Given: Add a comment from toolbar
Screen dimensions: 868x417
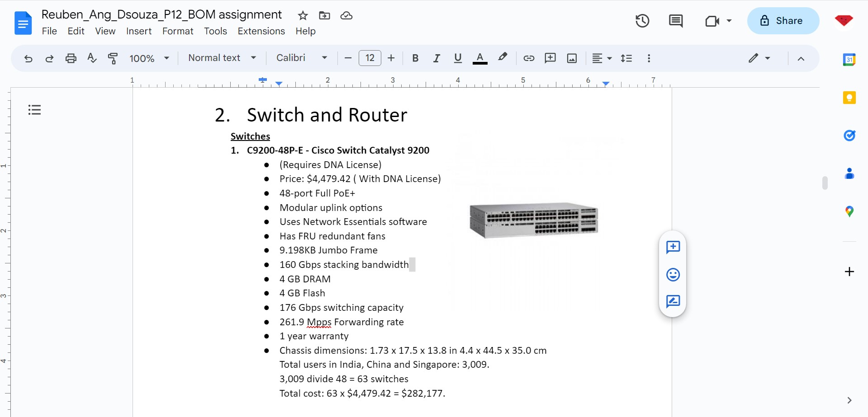Looking at the screenshot, I should point(550,58).
